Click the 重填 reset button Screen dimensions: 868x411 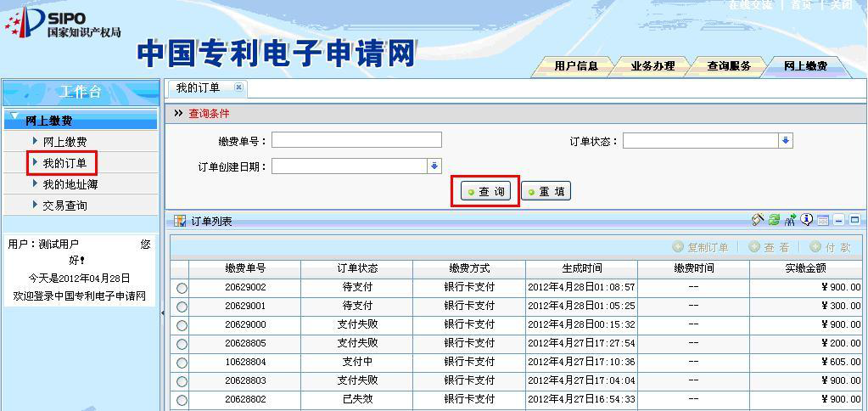(546, 192)
